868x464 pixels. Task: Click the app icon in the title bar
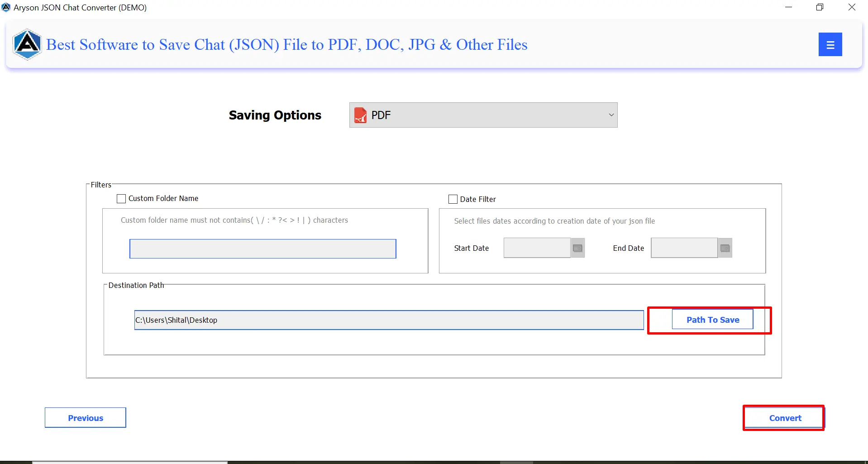6,7
